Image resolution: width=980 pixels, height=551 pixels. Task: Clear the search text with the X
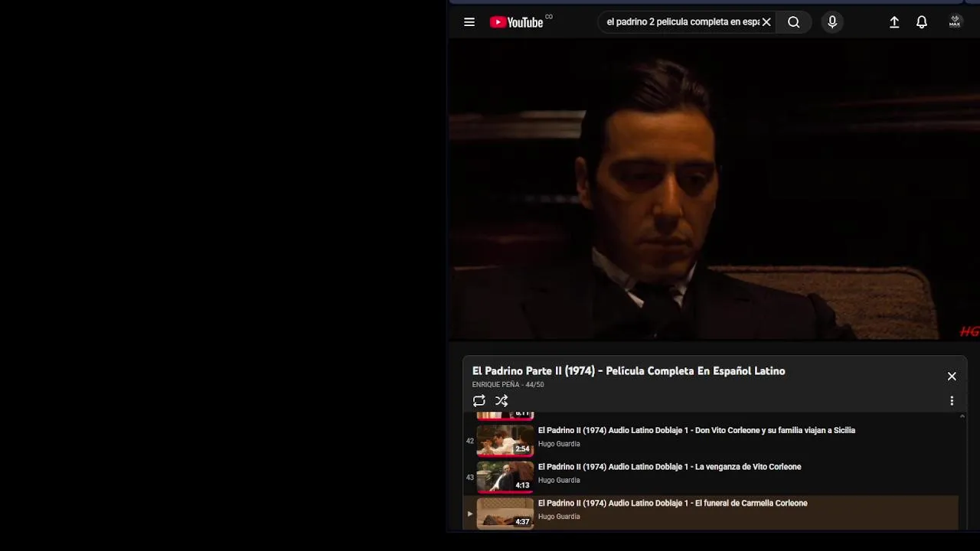pyautogui.click(x=766, y=22)
